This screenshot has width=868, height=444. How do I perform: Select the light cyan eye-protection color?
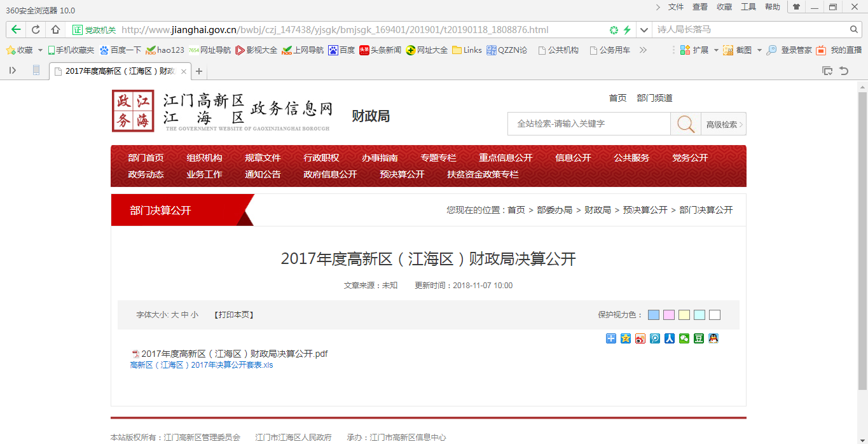click(x=699, y=315)
